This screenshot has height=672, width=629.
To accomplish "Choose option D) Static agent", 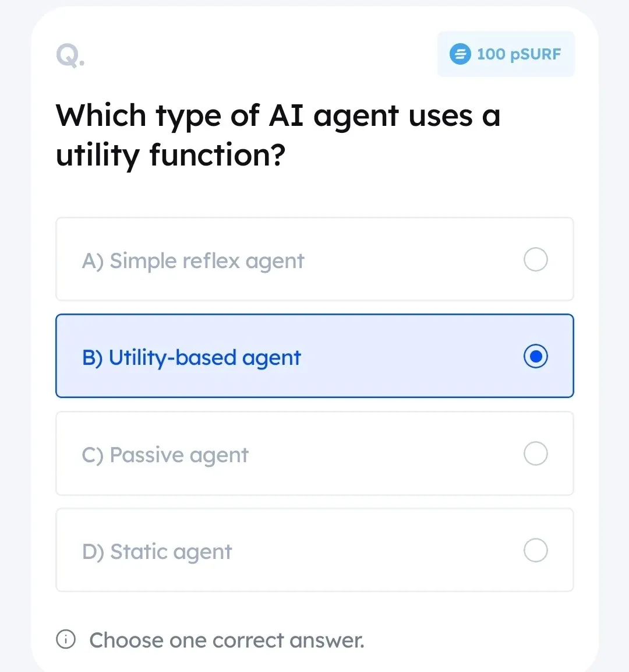I will coord(314,550).
